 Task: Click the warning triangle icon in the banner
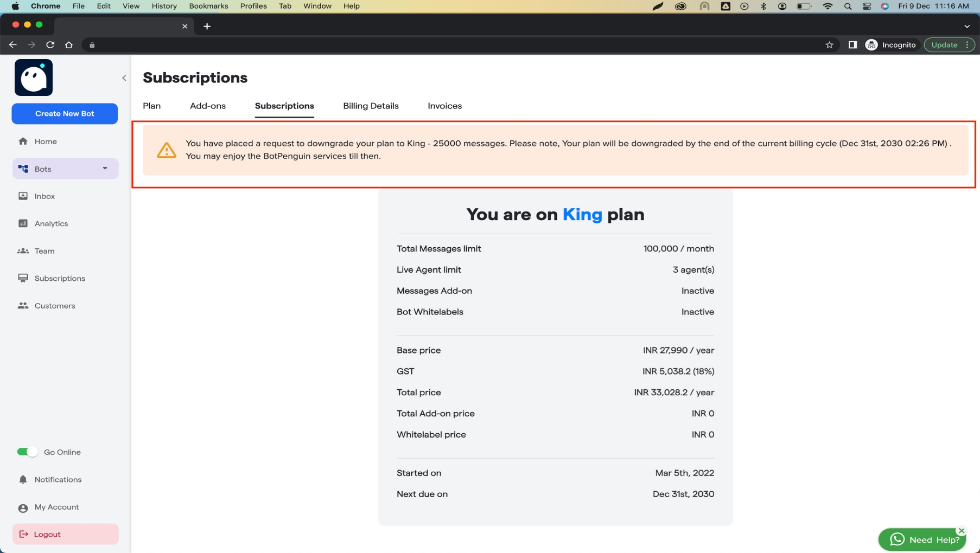tap(167, 150)
